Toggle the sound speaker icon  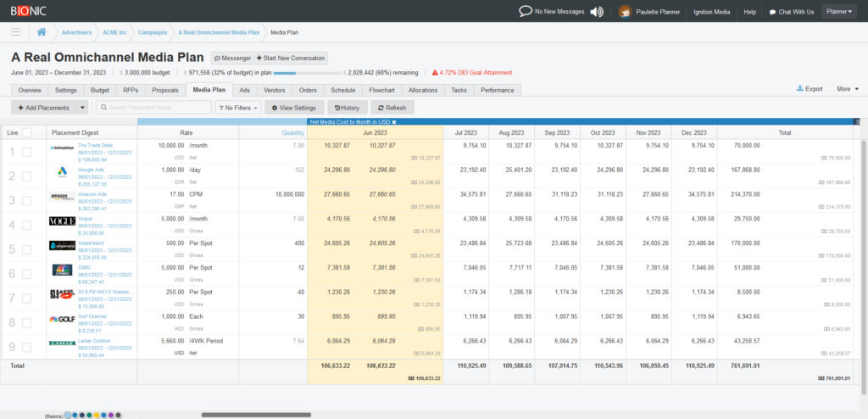pos(598,12)
